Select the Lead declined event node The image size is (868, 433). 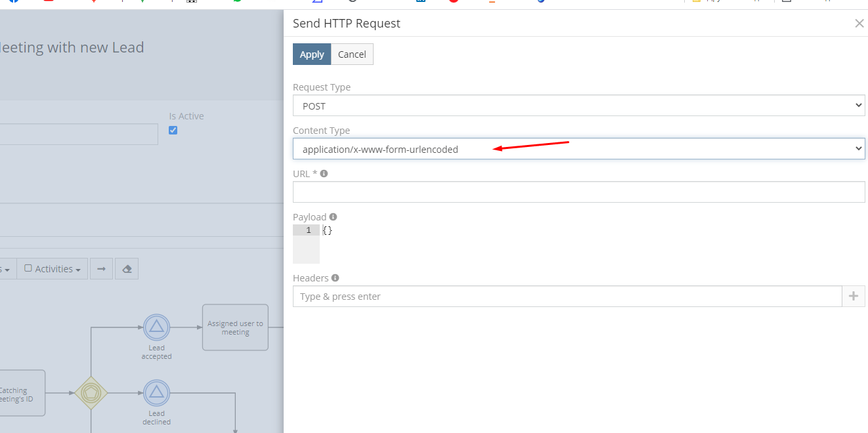[x=156, y=393]
